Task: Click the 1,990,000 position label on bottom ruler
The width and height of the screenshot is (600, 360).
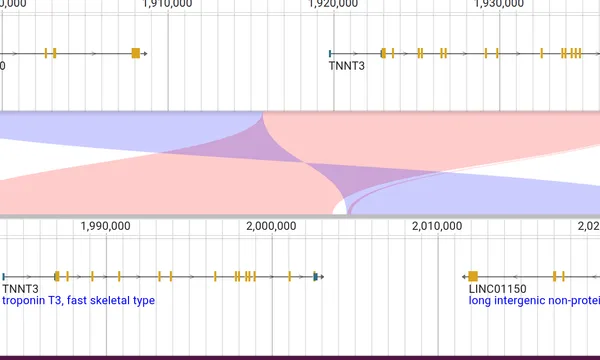Action: coord(106,226)
